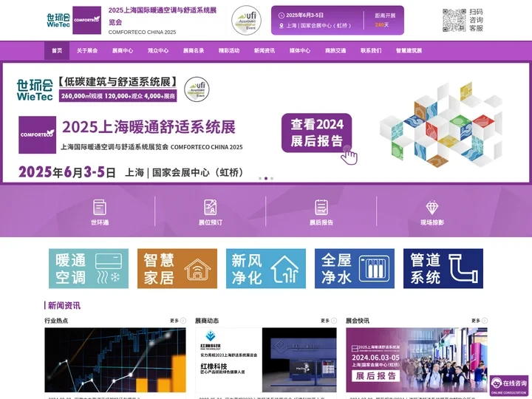Viewport: 532px width, 399px height.
Task: Select first banner carousel dot
Action: coord(260,179)
